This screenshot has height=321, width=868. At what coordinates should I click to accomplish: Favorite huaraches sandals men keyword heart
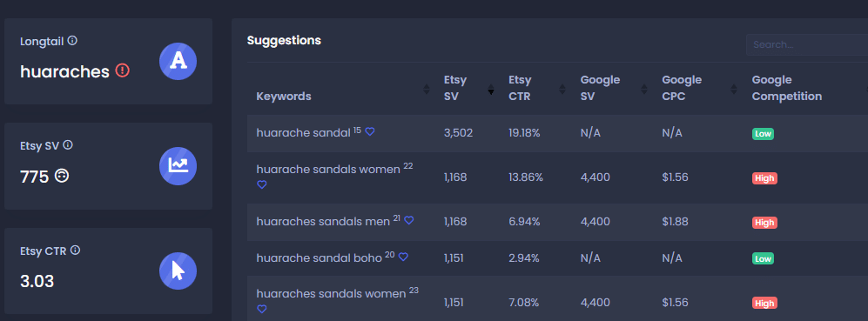pos(409,220)
